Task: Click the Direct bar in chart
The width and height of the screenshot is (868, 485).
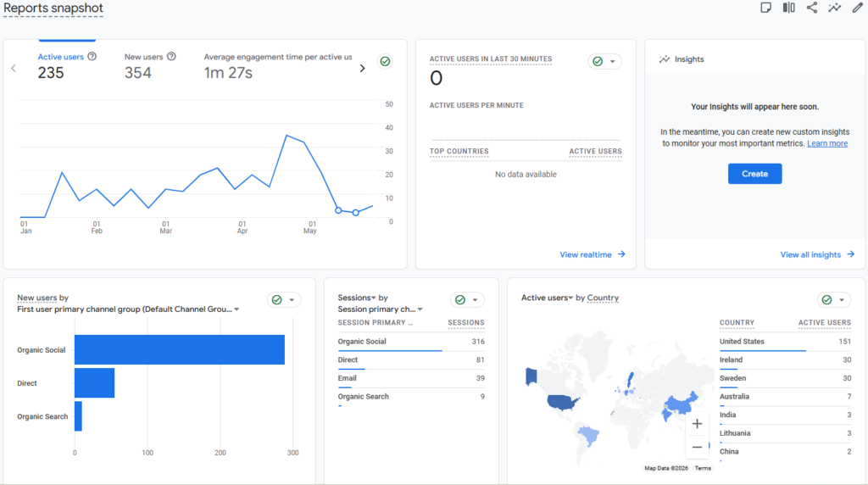Action: 95,382
